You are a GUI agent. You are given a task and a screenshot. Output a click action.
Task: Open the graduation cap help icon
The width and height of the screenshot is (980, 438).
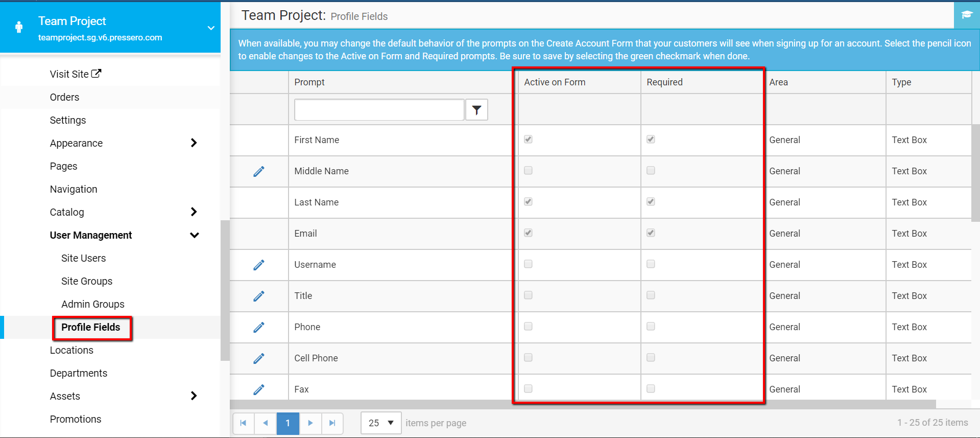pos(967,15)
